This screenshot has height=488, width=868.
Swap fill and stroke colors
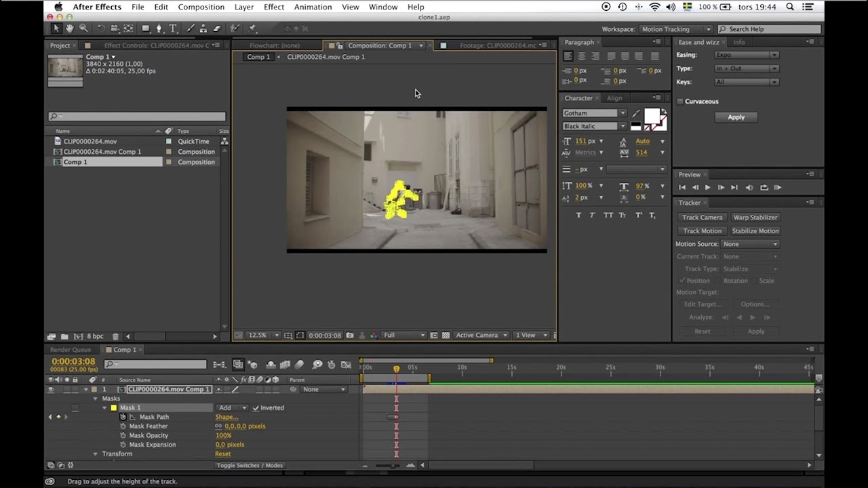(663, 111)
